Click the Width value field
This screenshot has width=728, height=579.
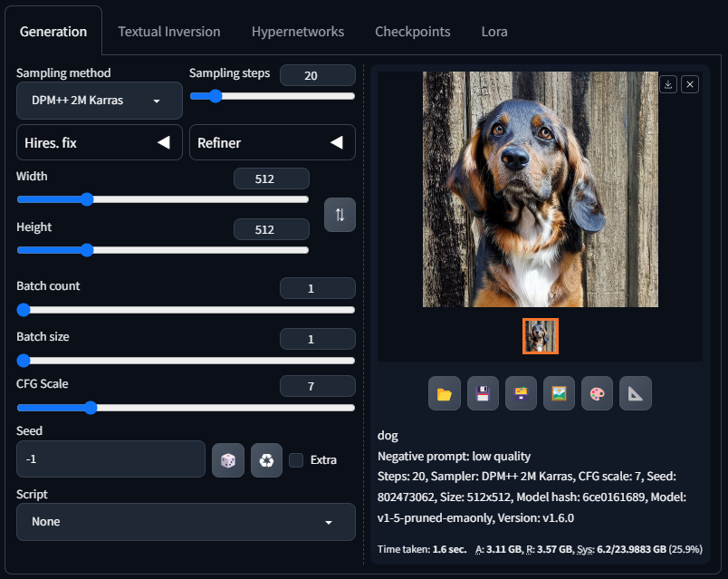[x=272, y=179]
